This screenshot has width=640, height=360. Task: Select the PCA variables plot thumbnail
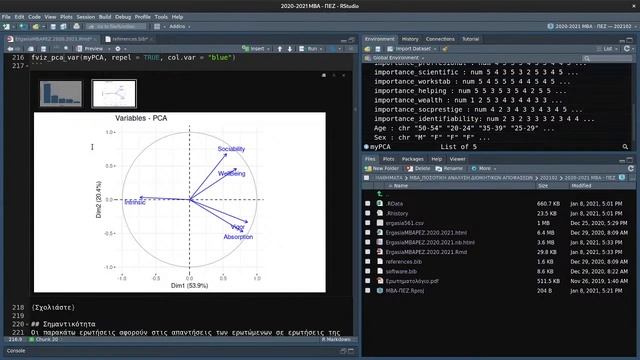pos(114,93)
